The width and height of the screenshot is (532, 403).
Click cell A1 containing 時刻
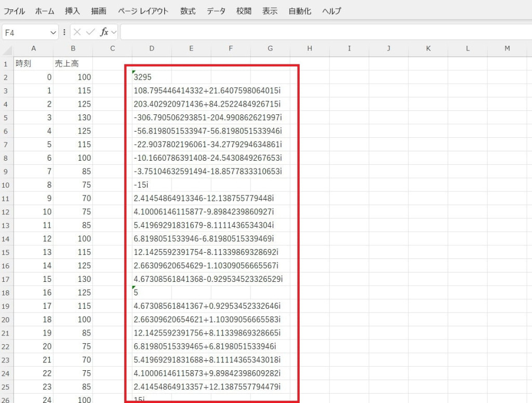(x=33, y=63)
